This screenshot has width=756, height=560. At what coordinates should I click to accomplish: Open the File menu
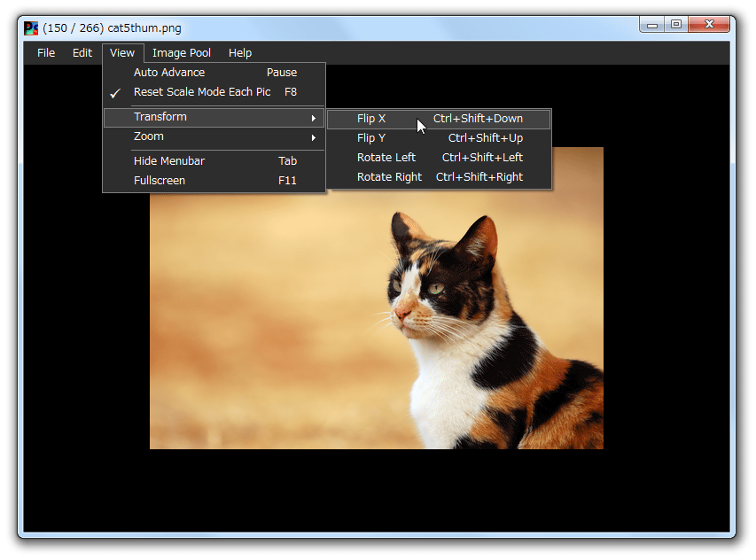pyautogui.click(x=46, y=53)
